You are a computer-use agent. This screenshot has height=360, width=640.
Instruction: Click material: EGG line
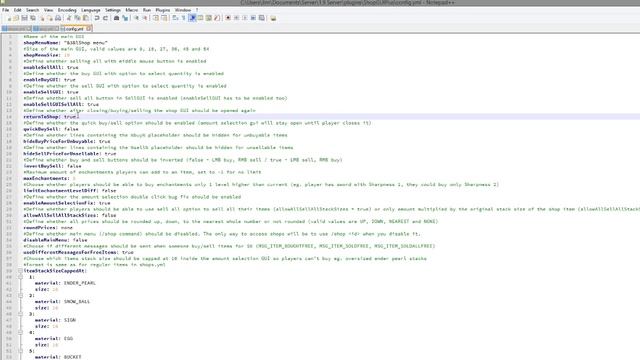(53, 338)
